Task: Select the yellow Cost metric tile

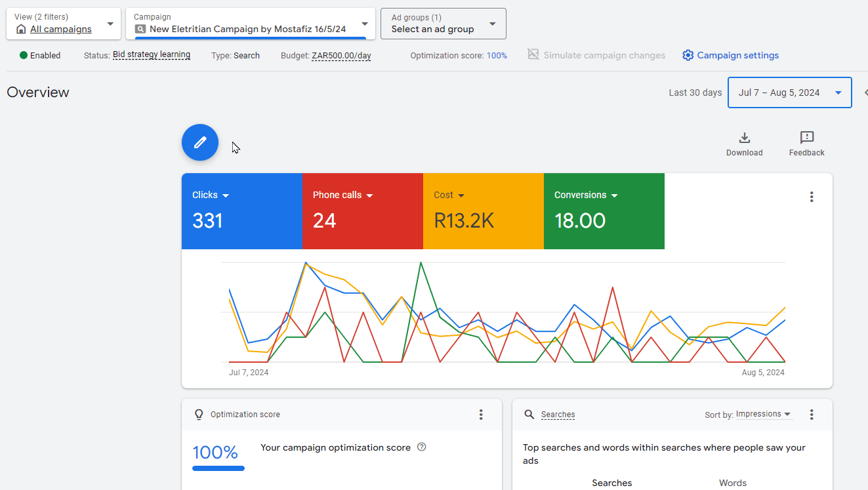Action: [x=483, y=211]
